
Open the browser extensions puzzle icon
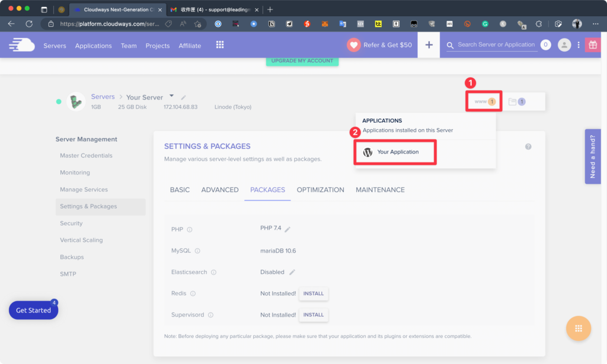coord(538,24)
